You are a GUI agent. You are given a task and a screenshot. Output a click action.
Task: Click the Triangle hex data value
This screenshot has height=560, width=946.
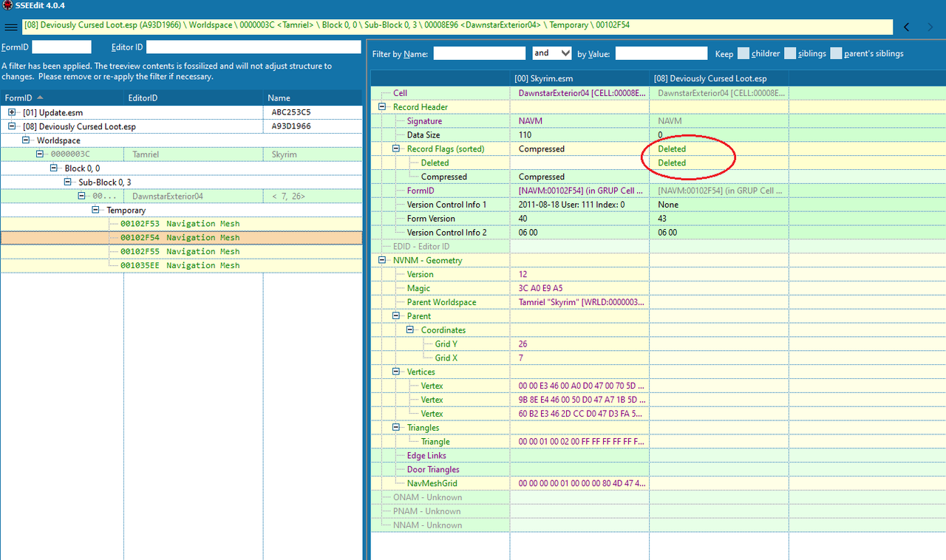(582, 442)
